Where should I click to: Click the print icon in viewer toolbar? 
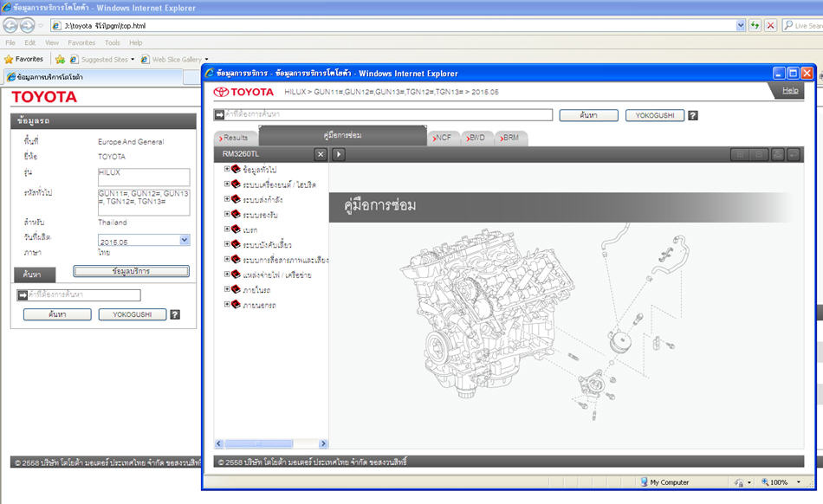[777, 155]
